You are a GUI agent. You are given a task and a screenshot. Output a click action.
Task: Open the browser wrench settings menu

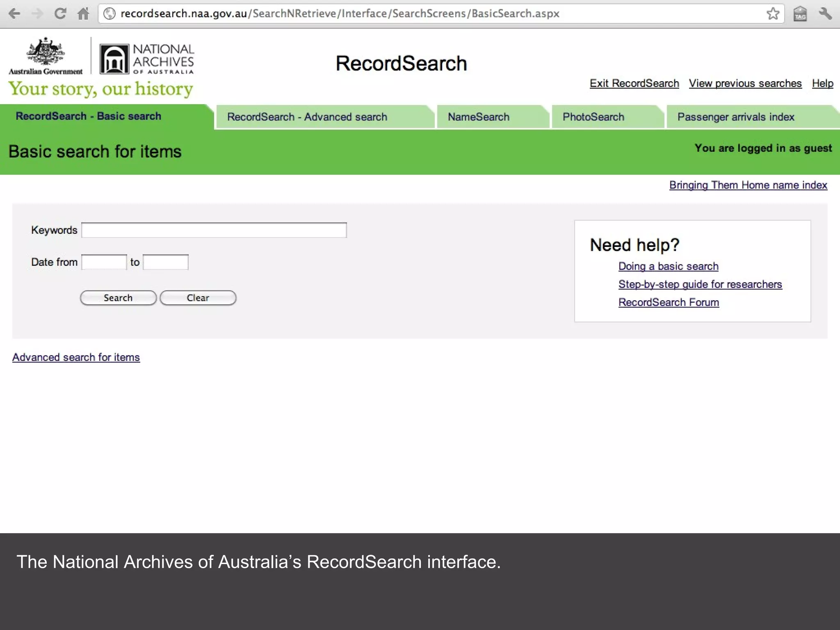pos(825,14)
